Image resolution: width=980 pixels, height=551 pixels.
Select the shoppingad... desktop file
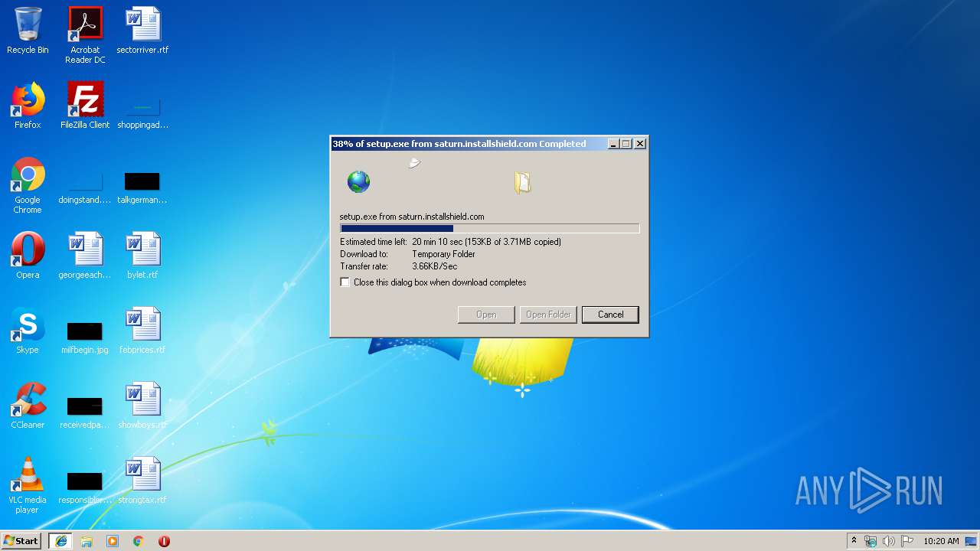pyautogui.click(x=142, y=111)
